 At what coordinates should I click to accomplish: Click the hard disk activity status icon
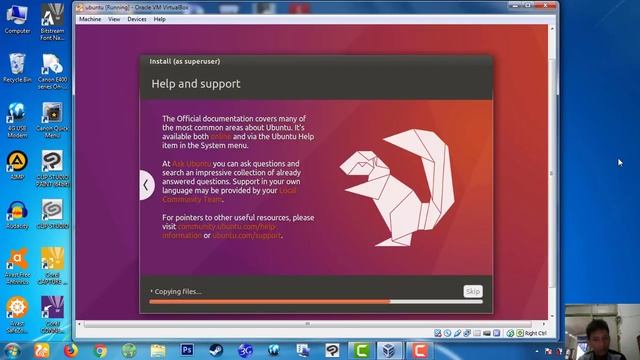tap(438, 333)
